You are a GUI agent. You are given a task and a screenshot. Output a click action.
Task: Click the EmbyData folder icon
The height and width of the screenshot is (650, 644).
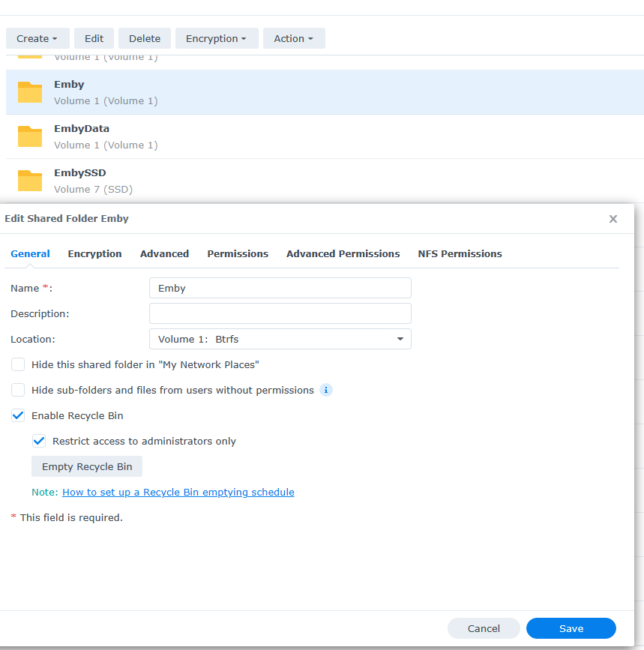pos(30,136)
